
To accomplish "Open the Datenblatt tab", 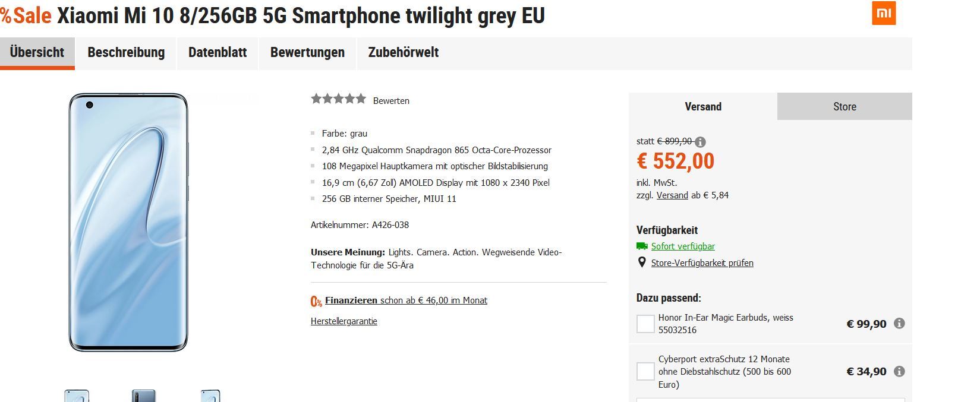I will [218, 52].
